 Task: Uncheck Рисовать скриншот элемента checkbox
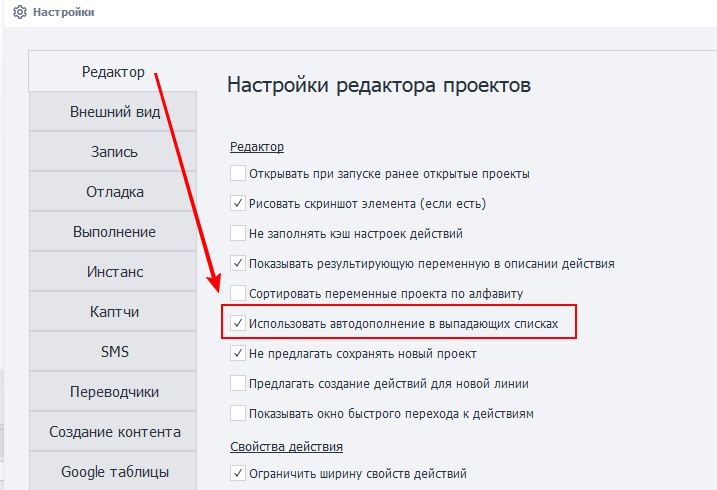pos(238,203)
